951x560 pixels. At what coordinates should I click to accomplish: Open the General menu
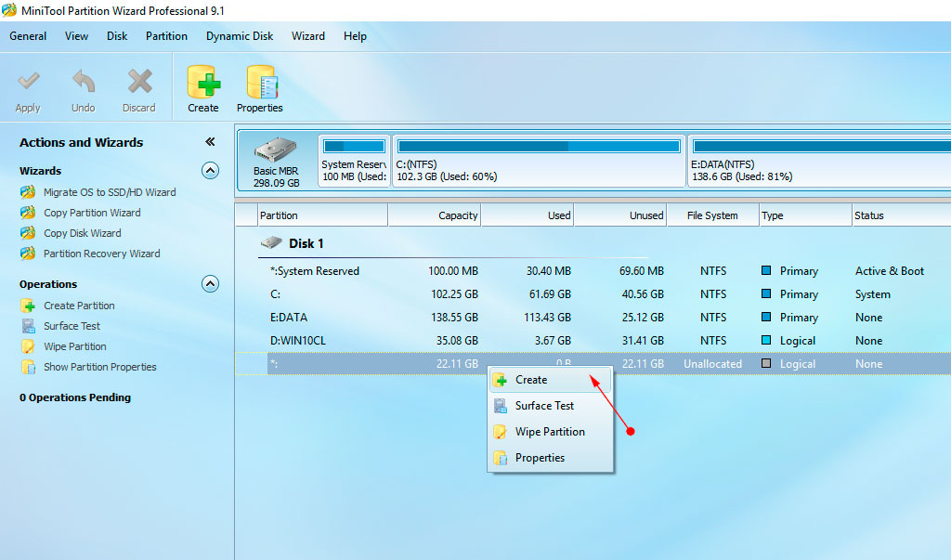click(x=28, y=36)
